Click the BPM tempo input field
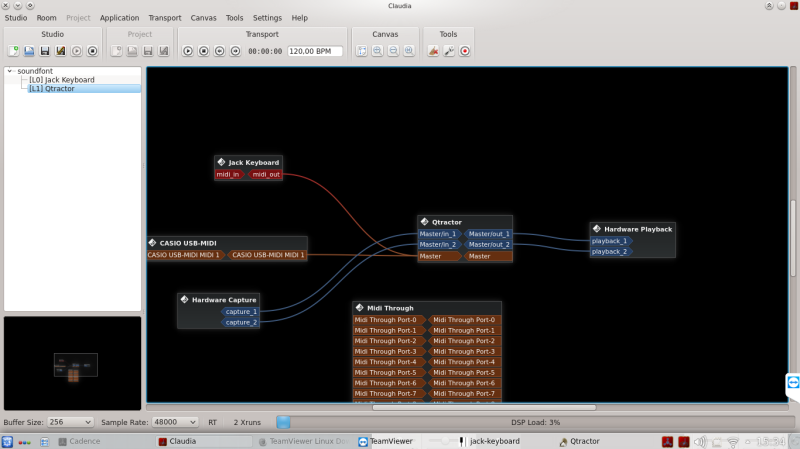800x449 pixels. click(x=314, y=51)
